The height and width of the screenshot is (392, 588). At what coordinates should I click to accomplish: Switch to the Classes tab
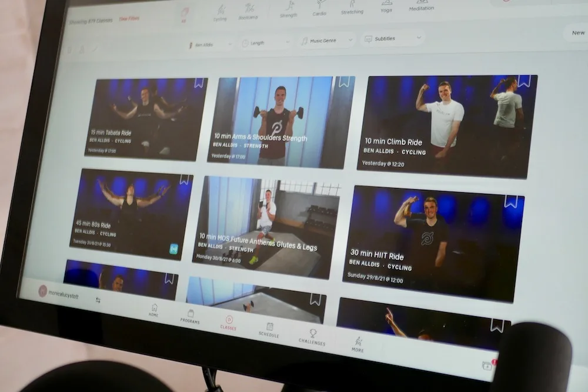pyautogui.click(x=228, y=323)
